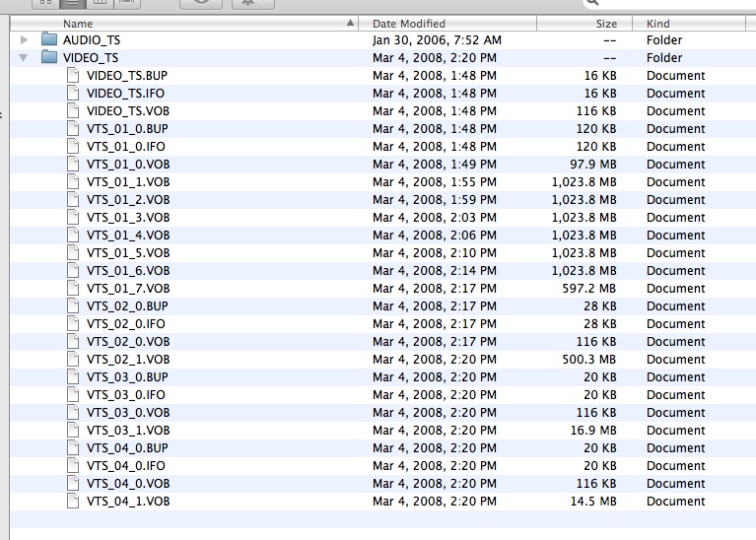Select the AUDIO_TS folder name
The image size is (756, 540).
tap(92, 40)
